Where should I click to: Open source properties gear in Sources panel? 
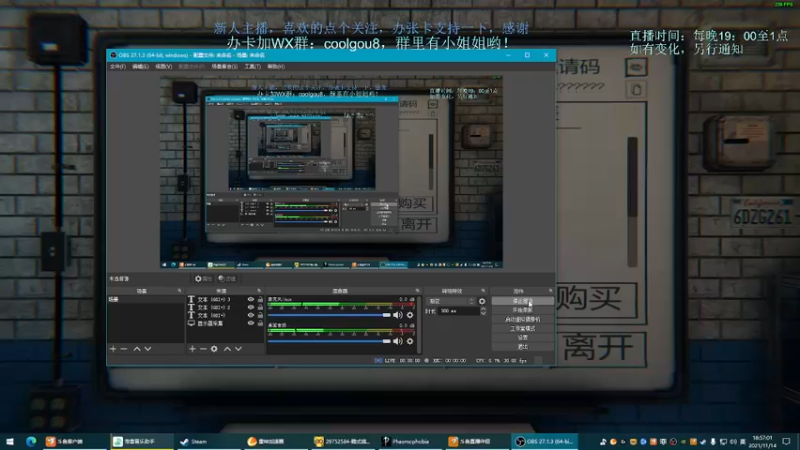click(214, 349)
